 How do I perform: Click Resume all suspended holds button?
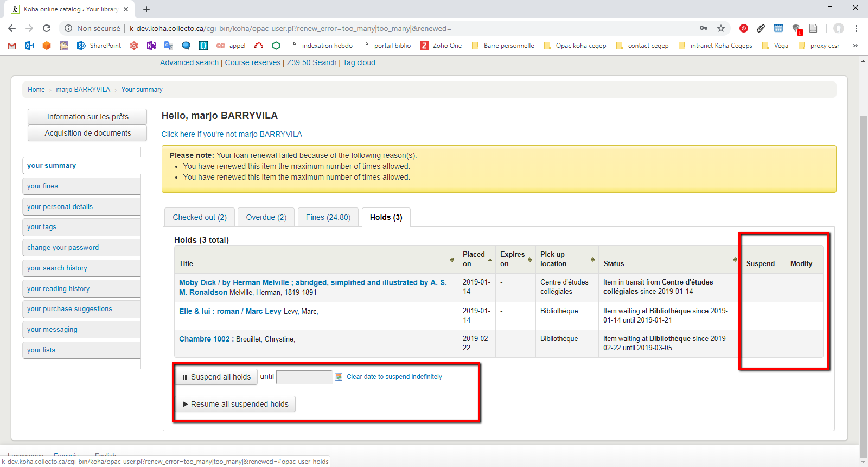[235, 404]
